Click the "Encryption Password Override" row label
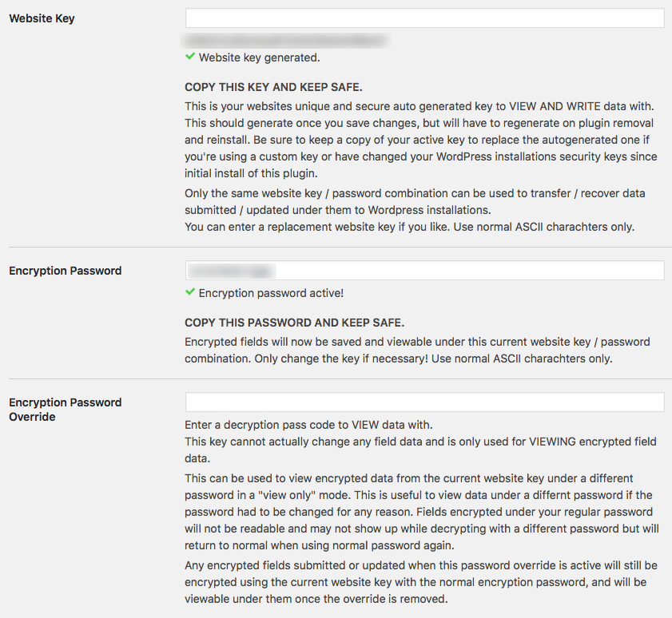The height and width of the screenshot is (618, 672). click(x=65, y=409)
